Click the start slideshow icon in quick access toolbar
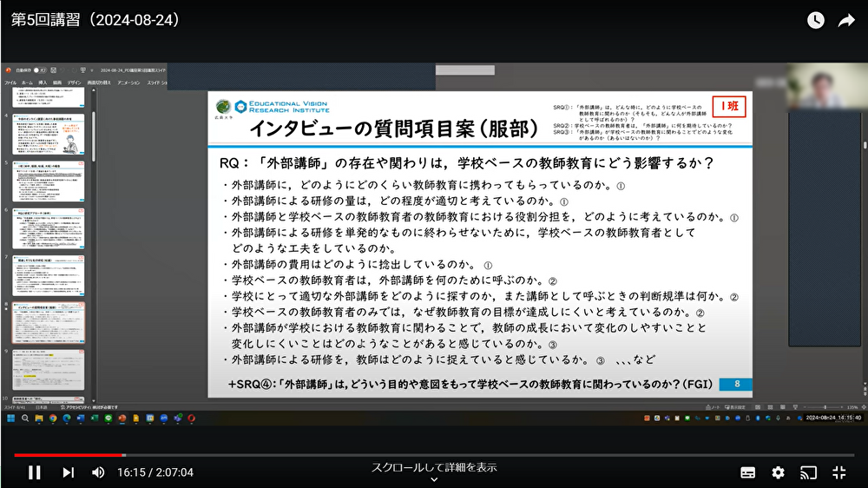Image resolution: width=868 pixels, height=488 pixels. point(83,70)
